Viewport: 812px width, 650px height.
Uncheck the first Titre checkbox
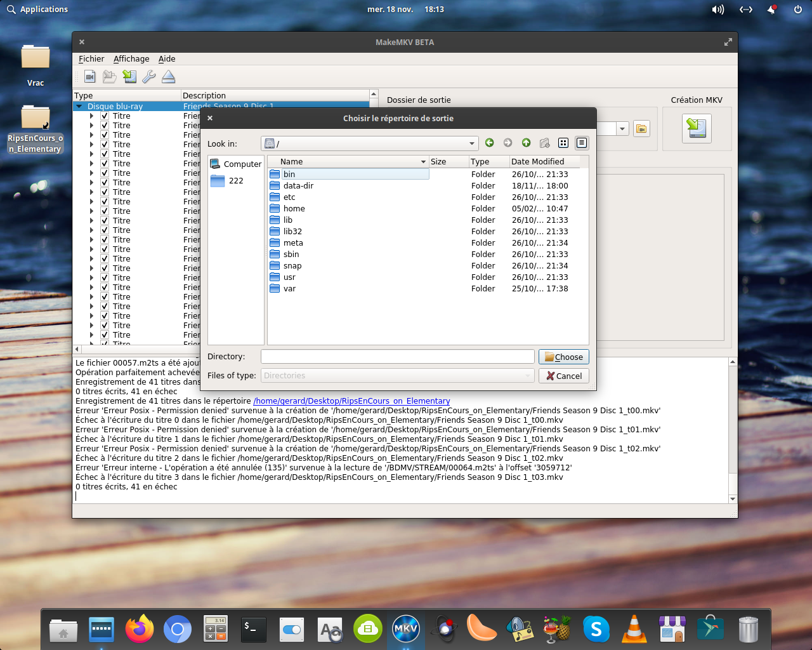tap(105, 116)
